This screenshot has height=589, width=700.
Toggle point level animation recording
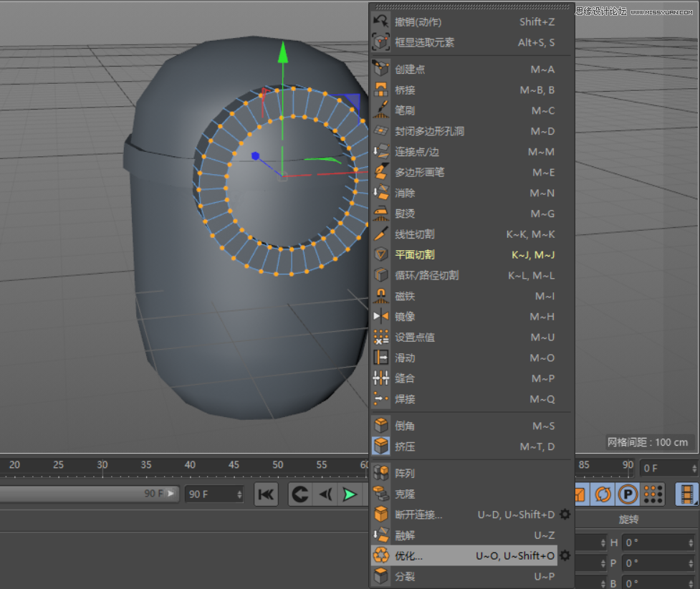(653, 494)
